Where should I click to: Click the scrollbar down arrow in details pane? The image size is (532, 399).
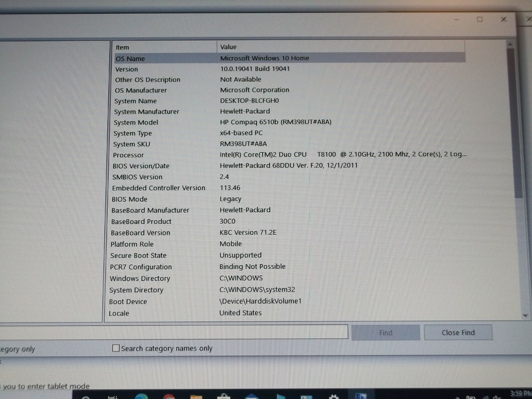click(x=525, y=315)
